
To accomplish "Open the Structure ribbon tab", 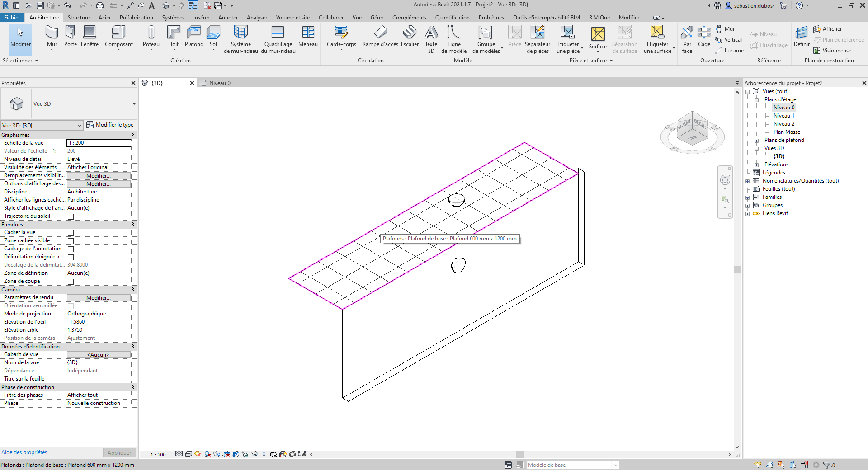I will pos(79,18).
